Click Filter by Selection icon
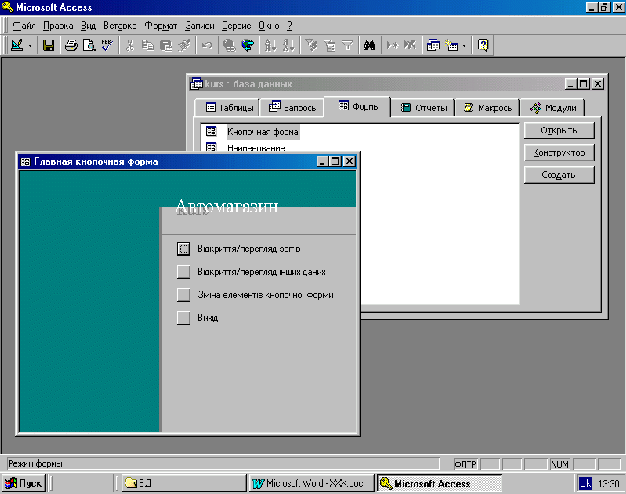The height and width of the screenshot is (494, 626). click(x=311, y=46)
